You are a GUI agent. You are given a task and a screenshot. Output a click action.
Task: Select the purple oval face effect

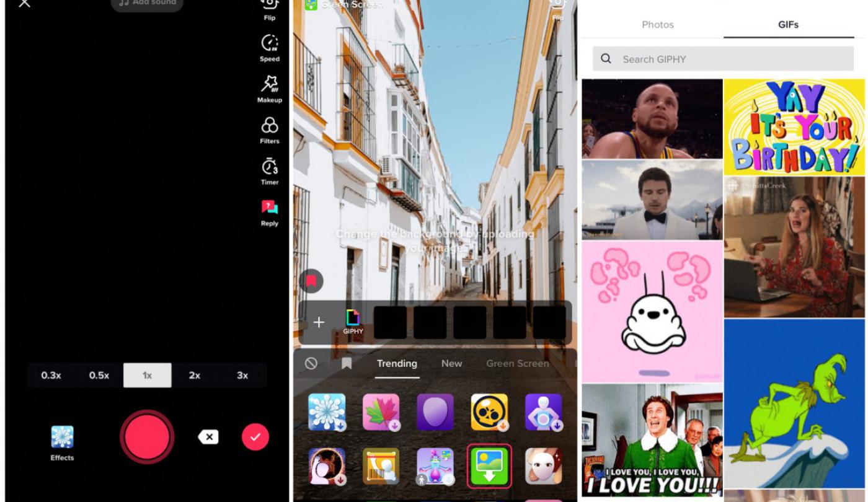(x=435, y=412)
